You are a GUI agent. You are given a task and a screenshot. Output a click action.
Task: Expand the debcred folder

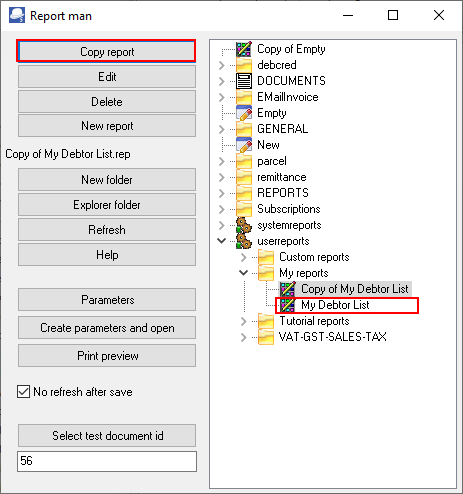click(x=222, y=65)
